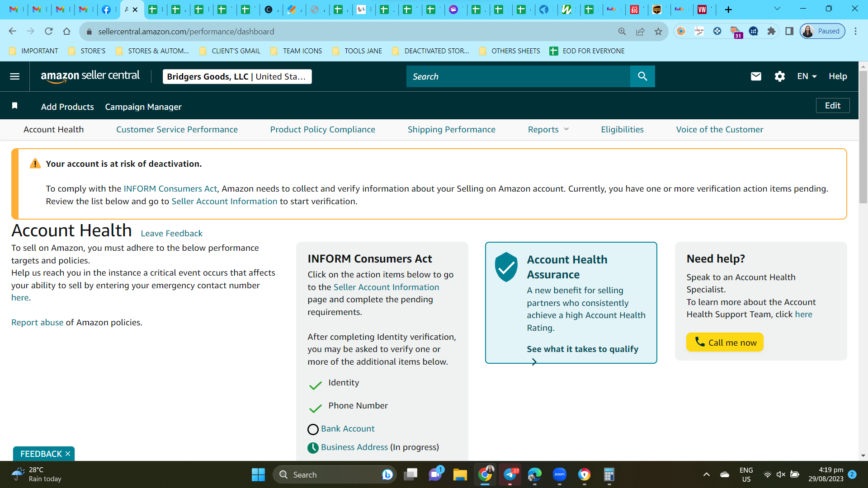Click the Business Address clock status icon
The image size is (868, 488).
click(313, 448)
